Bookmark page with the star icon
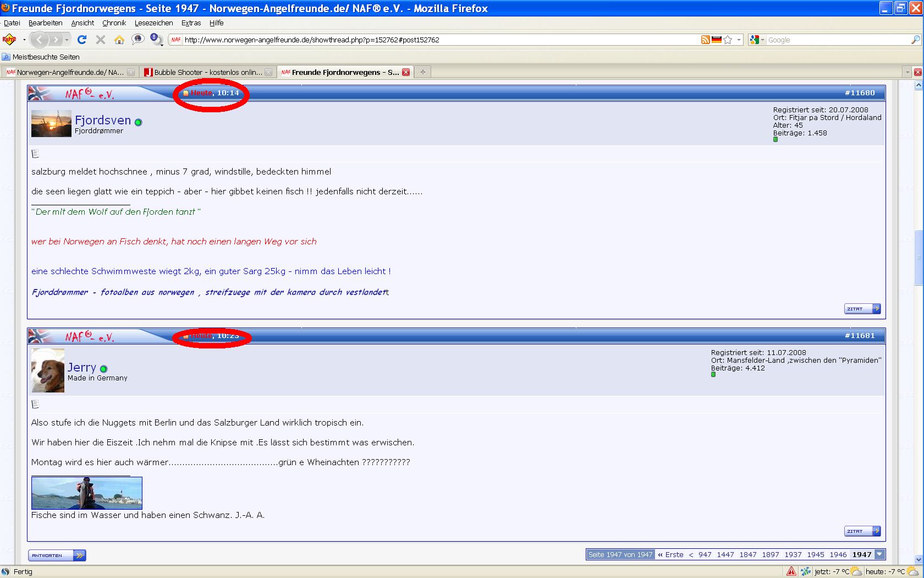Viewport: 924px width, 578px height. pos(728,40)
